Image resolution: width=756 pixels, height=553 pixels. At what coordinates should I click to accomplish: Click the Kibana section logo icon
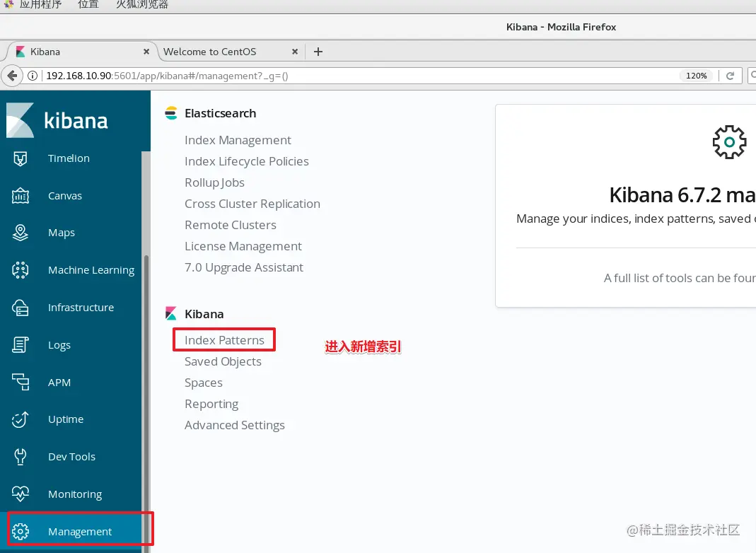(171, 314)
